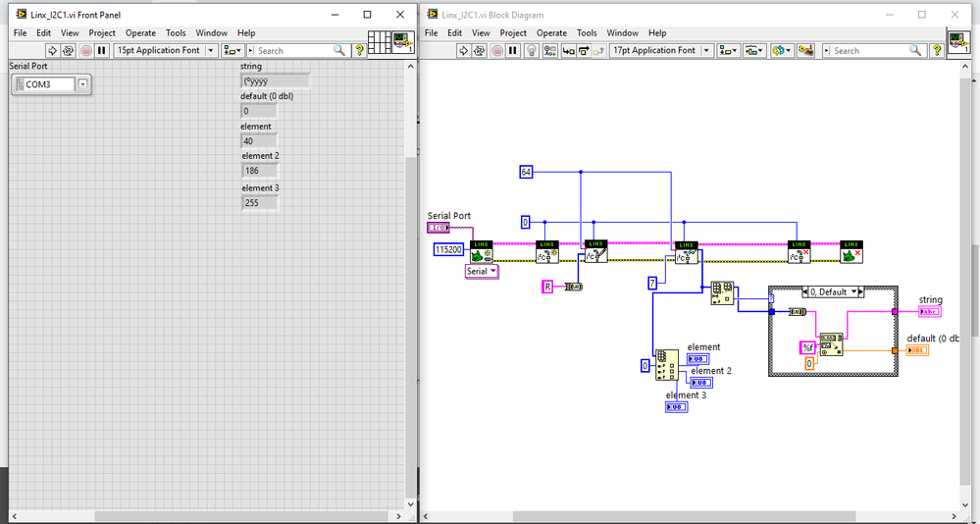
Task: Open File menu in Front Panel window
Action: click(20, 33)
